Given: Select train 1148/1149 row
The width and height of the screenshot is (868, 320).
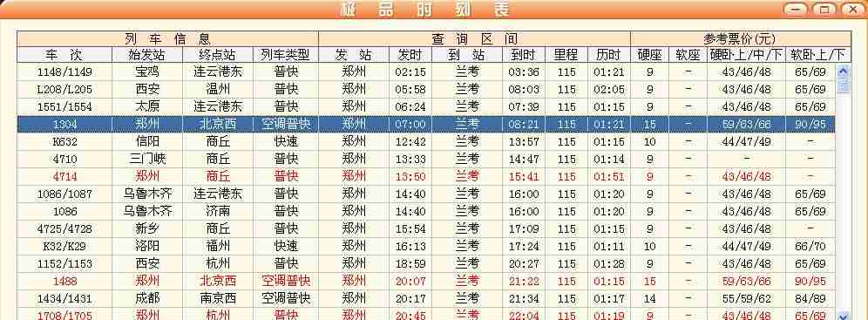Looking at the screenshot, I should click(x=426, y=72).
